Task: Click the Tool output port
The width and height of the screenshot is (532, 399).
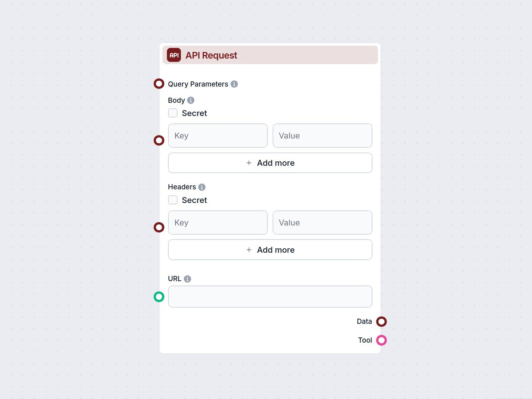Action: (x=382, y=340)
